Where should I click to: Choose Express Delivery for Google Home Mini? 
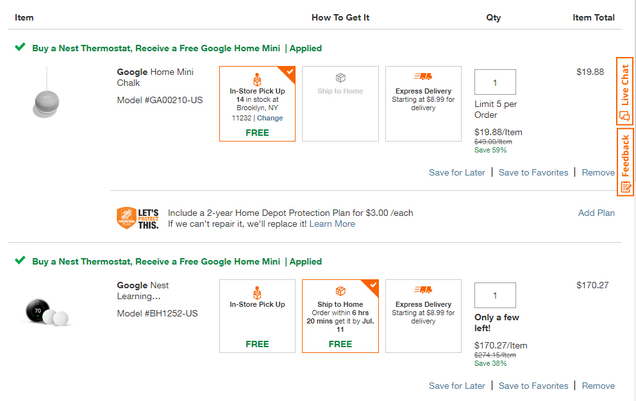pyautogui.click(x=423, y=104)
